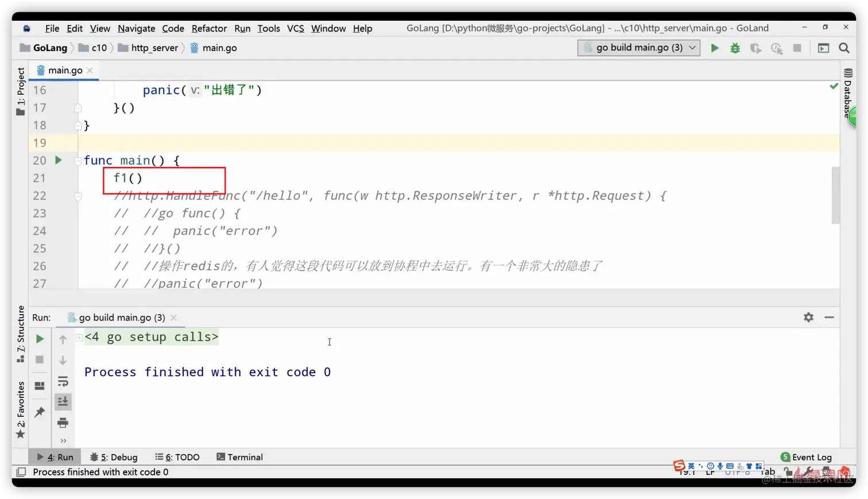This screenshot has height=499, width=868.
Task: Open the VCS menu
Action: (x=295, y=28)
